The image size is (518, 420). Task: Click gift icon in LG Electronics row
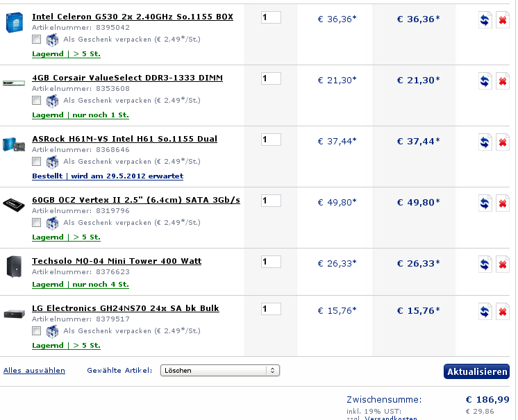52,332
